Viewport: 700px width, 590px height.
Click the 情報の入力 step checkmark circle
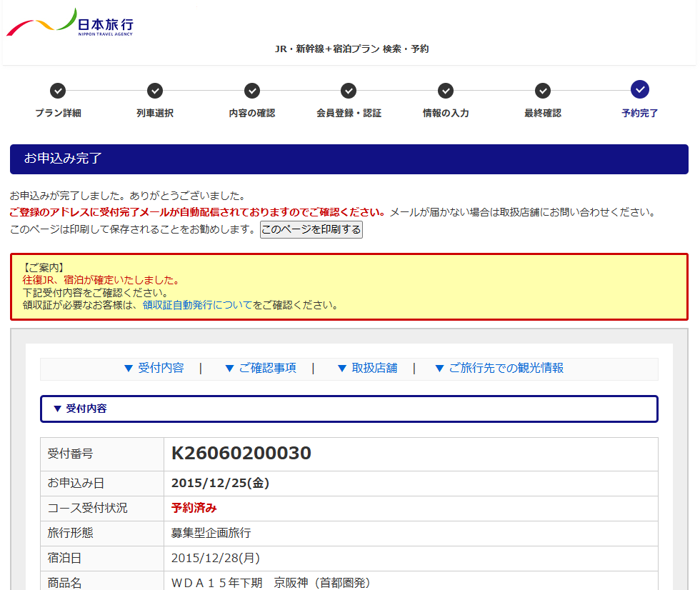446,91
